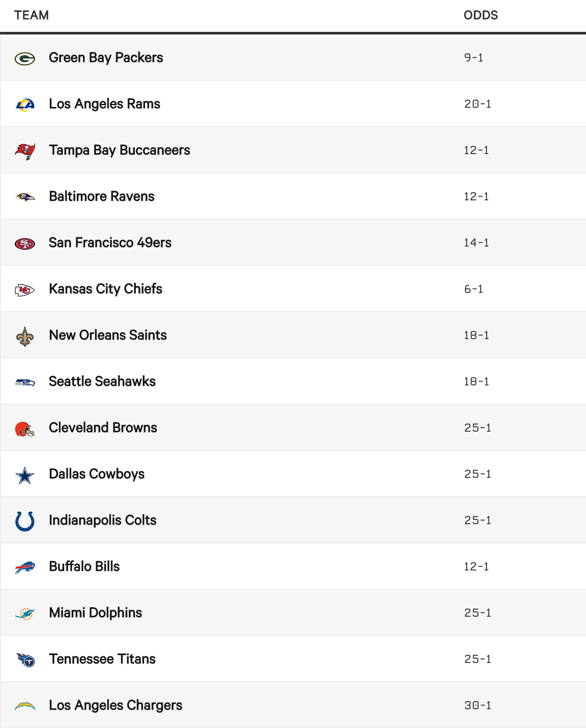Click the Seattle Seahawks logo

tap(25, 383)
